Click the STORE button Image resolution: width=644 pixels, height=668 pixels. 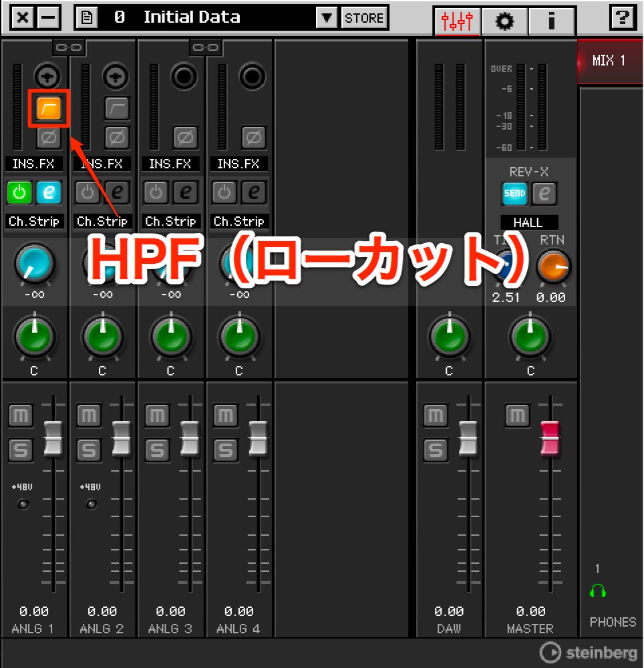coord(364,18)
